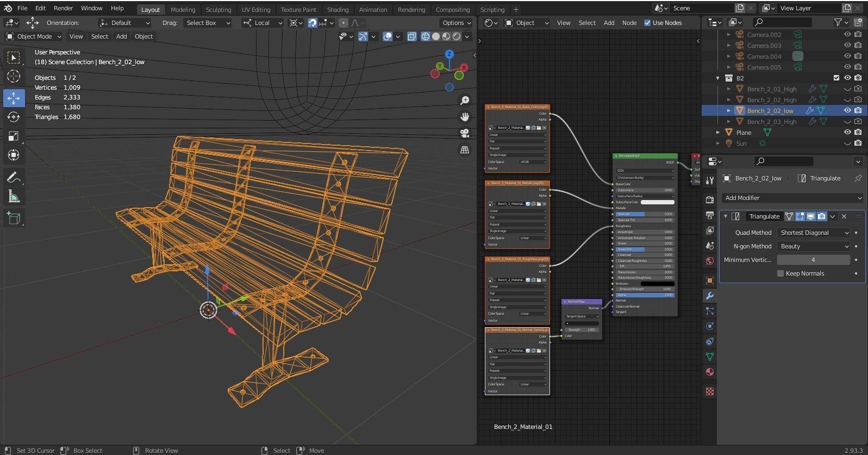Open the Particles properties tab
Image resolution: width=868 pixels, height=455 pixels.
coord(709,311)
